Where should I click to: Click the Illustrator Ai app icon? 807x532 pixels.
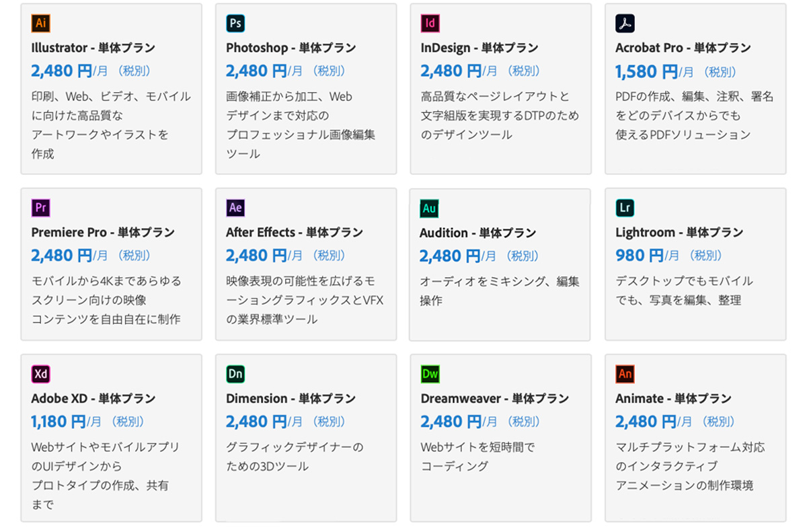tap(41, 24)
